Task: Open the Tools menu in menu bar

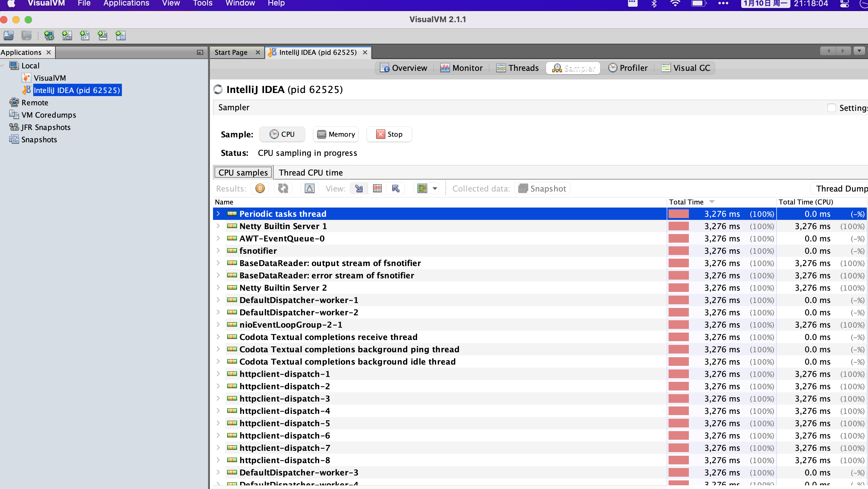Action: 202,3
